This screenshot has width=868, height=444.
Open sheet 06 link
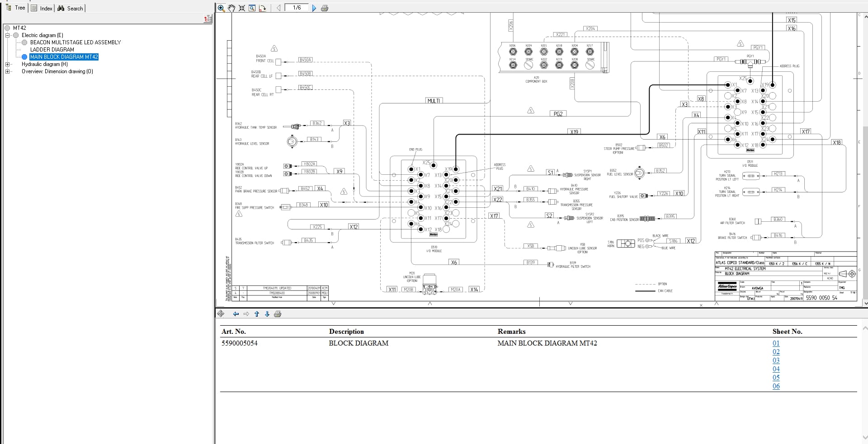pyautogui.click(x=776, y=386)
